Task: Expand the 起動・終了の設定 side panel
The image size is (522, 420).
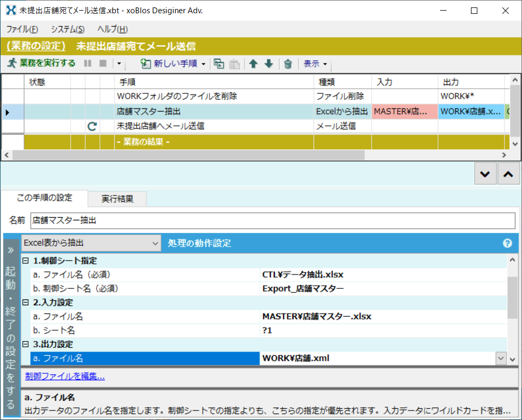Action: click(x=11, y=327)
